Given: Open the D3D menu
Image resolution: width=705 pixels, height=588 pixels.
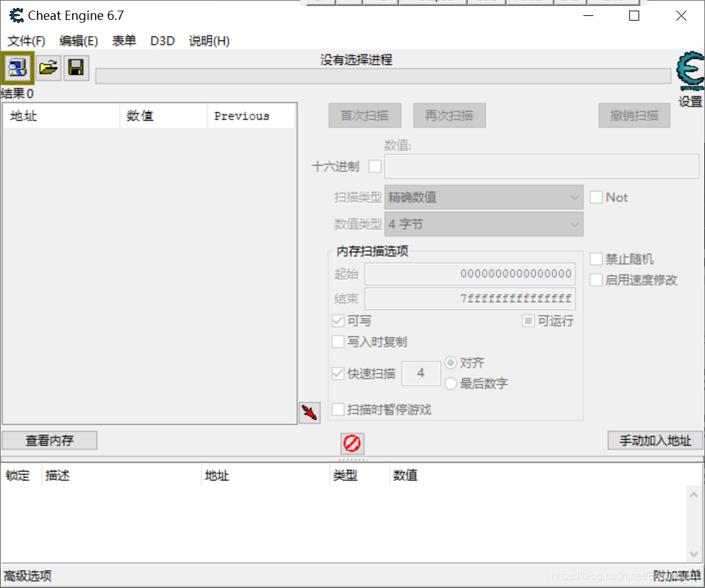Looking at the screenshot, I should (x=162, y=41).
